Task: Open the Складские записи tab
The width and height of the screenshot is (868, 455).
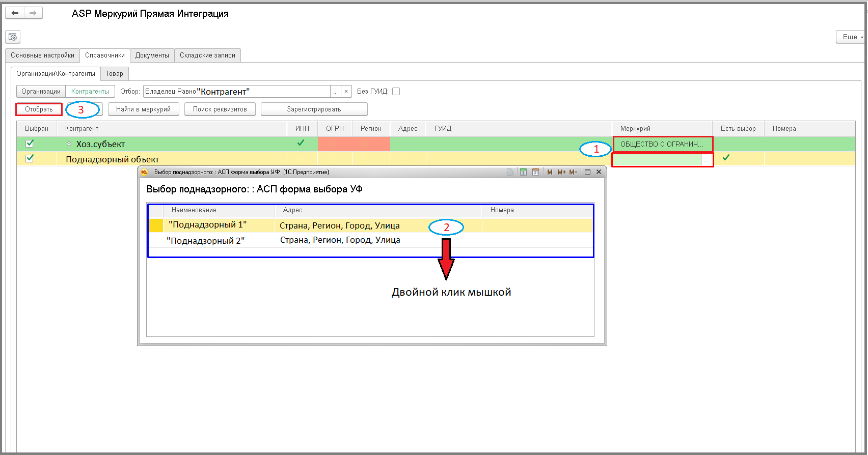Action: tap(207, 55)
